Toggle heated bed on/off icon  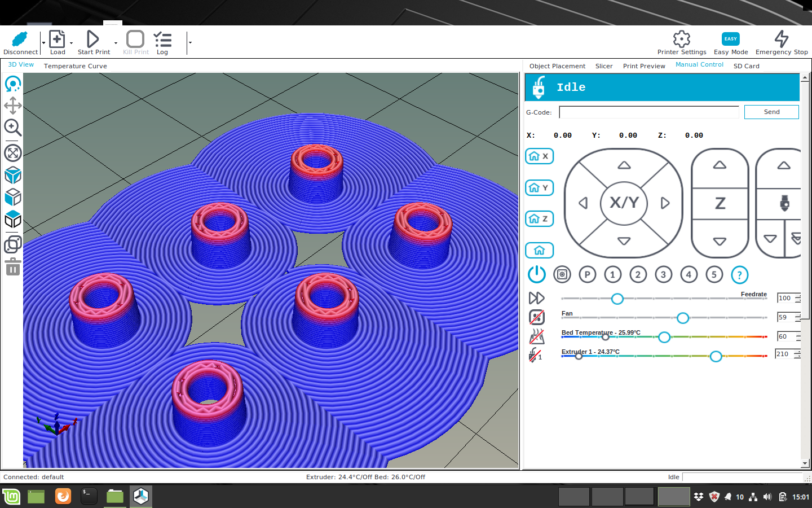536,336
